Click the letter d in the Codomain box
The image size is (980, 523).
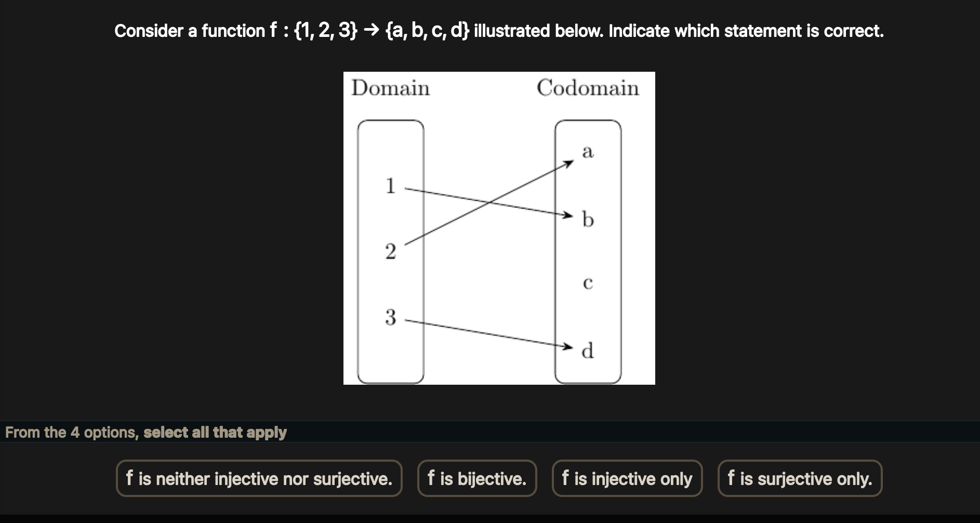pos(588,351)
